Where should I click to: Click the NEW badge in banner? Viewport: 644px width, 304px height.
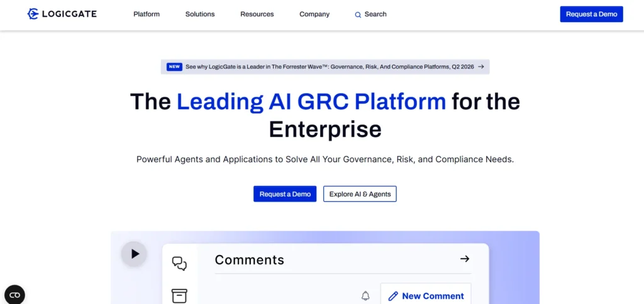(175, 67)
